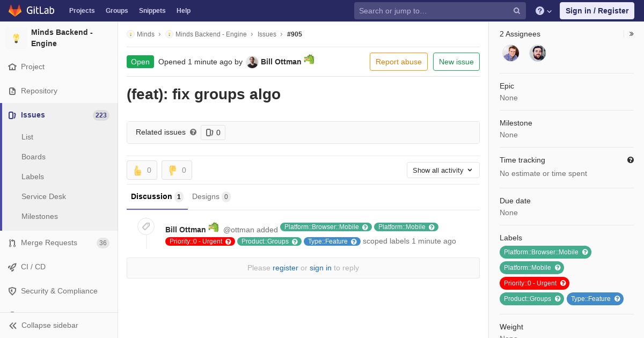644x338 pixels.
Task: Click the Security & Compliance shield icon
Action: pos(12,291)
